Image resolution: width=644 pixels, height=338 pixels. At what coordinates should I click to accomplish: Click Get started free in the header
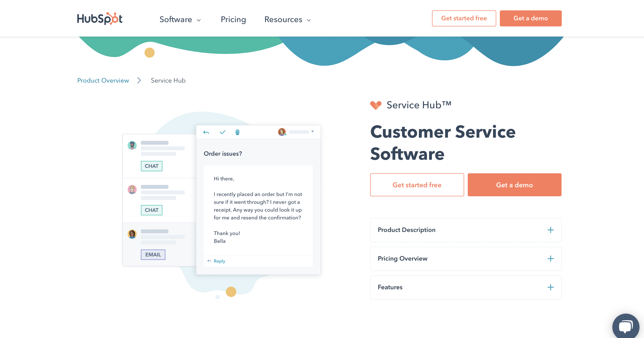pyautogui.click(x=464, y=18)
